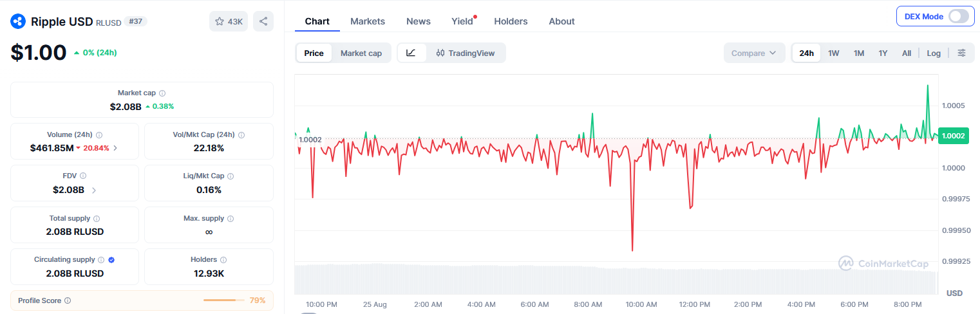The width and height of the screenshot is (980, 314).
Task: Open the About tab
Action: 561,21
